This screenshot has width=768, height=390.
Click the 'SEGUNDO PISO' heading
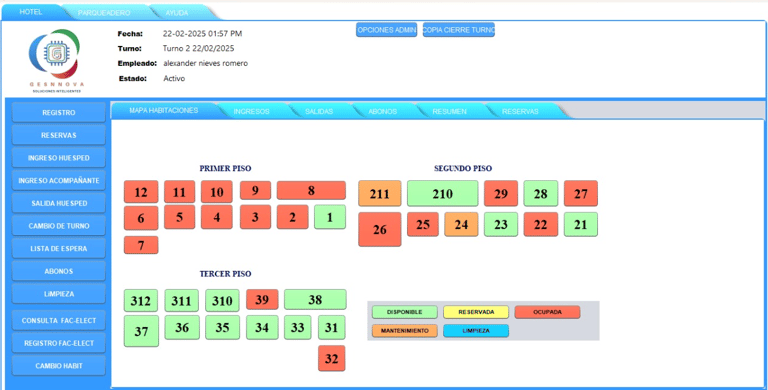click(463, 168)
